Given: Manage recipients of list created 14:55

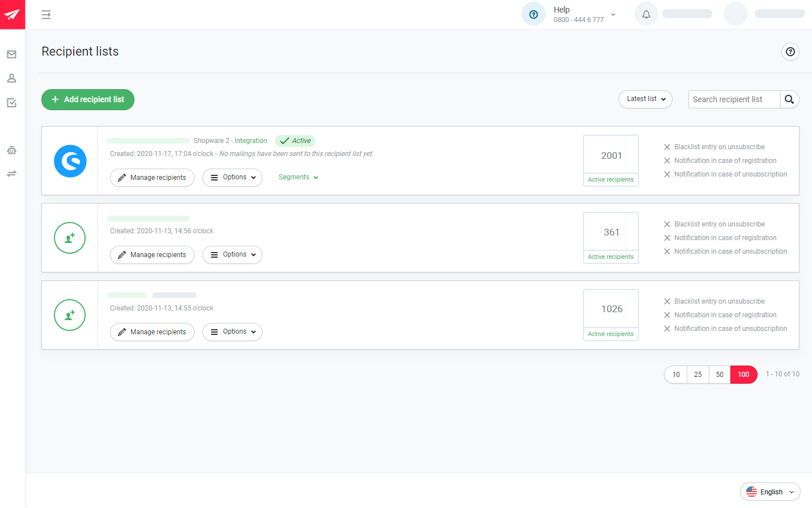Looking at the screenshot, I should (152, 332).
